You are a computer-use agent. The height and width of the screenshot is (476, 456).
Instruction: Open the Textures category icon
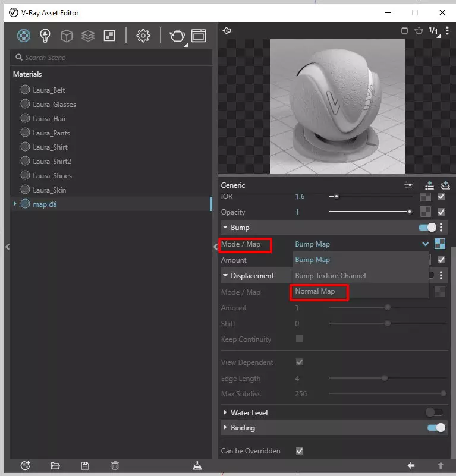pos(109,36)
